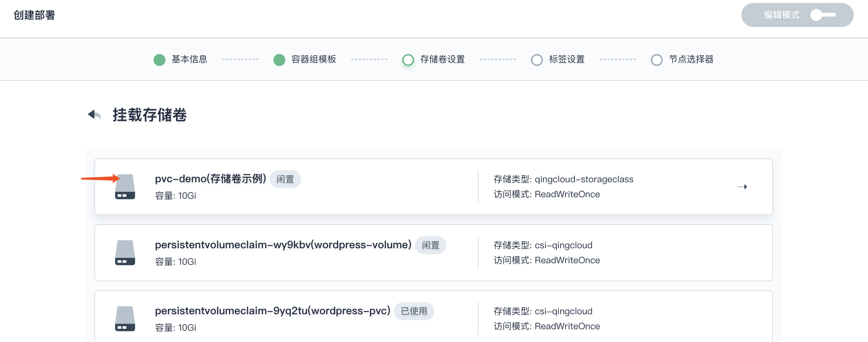Select persistentvolumeclaim-9yq2tu(wordpress-pvc) volume name
Screen dimensions: 868x342
(273, 310)
